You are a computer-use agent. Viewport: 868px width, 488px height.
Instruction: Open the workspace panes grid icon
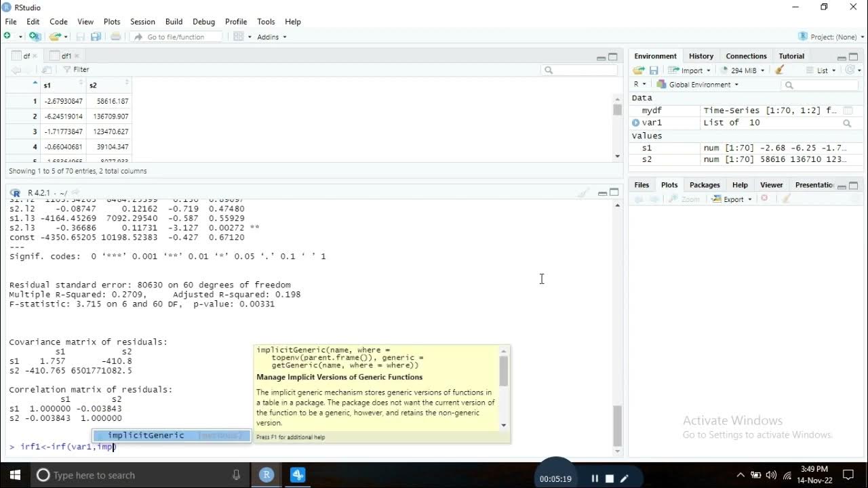coord(239,37)
